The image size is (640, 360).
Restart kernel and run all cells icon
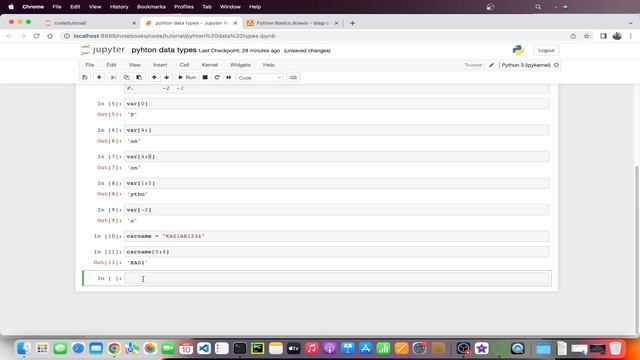click(229, 77)
